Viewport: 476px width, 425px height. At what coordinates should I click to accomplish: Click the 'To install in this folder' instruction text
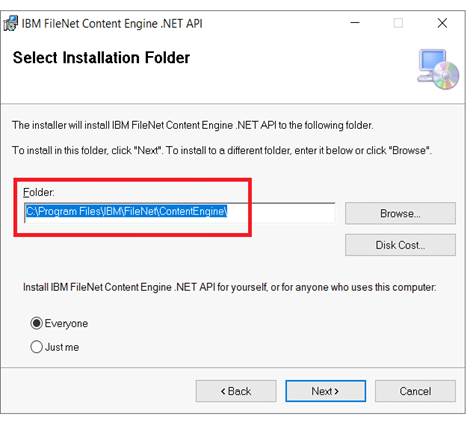tap(222, 150)
